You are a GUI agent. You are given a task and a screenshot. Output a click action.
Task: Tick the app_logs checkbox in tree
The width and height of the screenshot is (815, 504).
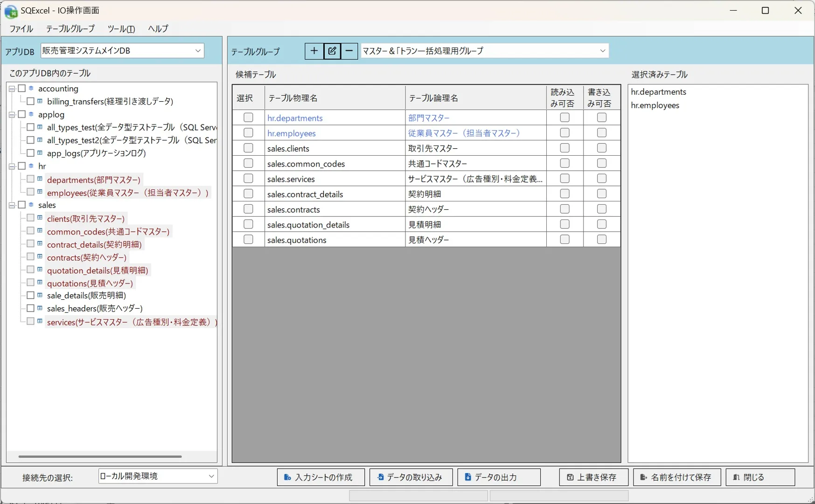[x=30, y=153]
